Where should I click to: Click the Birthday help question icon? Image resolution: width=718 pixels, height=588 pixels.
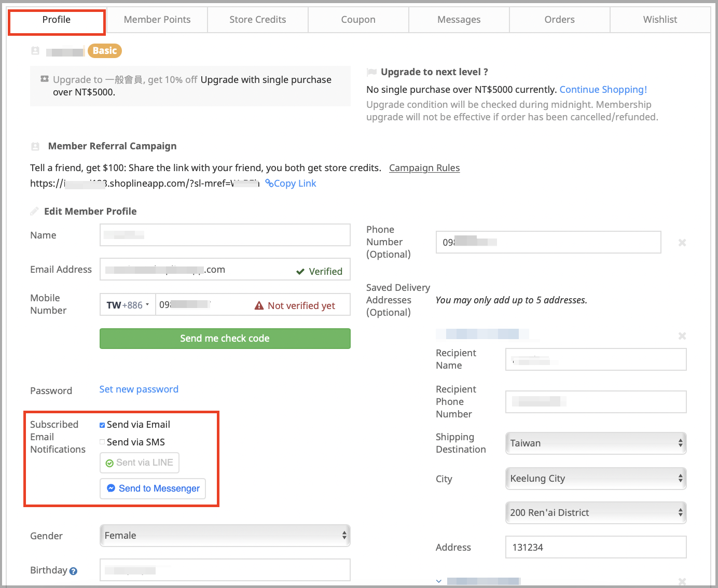73,571
